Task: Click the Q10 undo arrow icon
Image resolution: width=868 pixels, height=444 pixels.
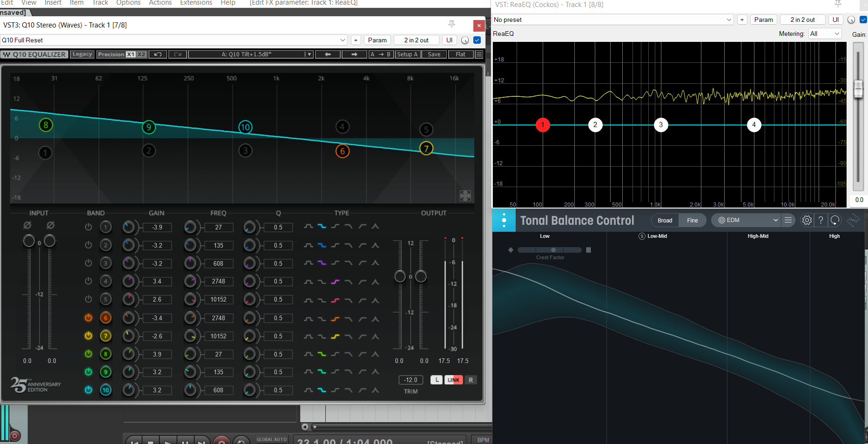Action: (x=158, y=54)
